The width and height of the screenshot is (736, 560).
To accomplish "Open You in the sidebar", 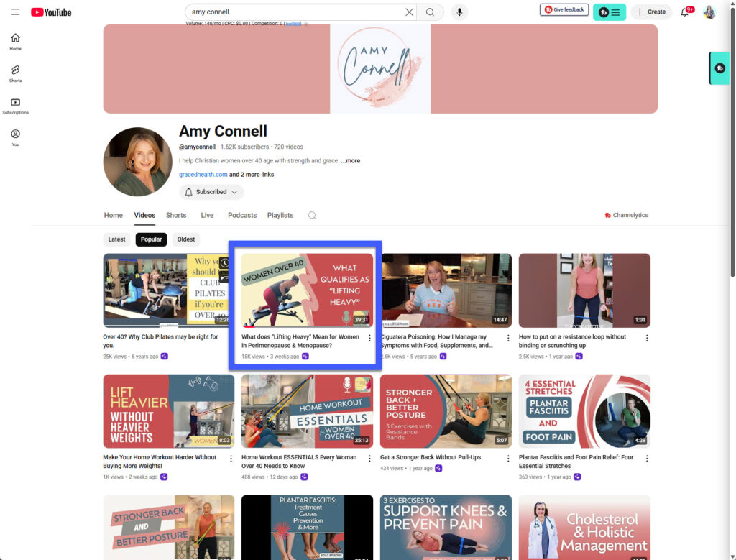I will coord(16,137).
